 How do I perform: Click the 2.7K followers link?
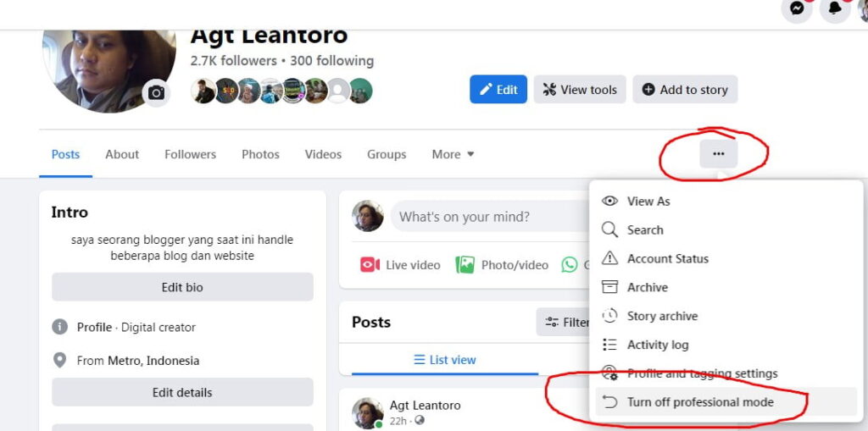pos(233,60)
